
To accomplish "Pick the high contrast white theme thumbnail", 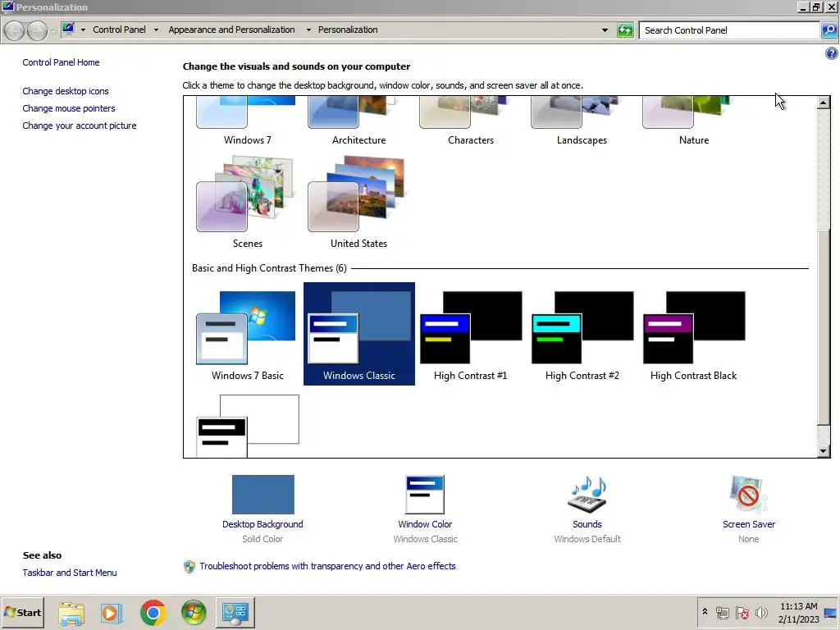I will [248, 426].
